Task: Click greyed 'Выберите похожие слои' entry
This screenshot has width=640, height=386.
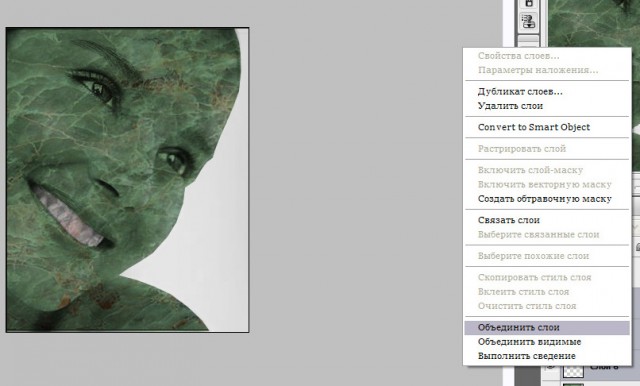Action: click(x=547, y=256)
